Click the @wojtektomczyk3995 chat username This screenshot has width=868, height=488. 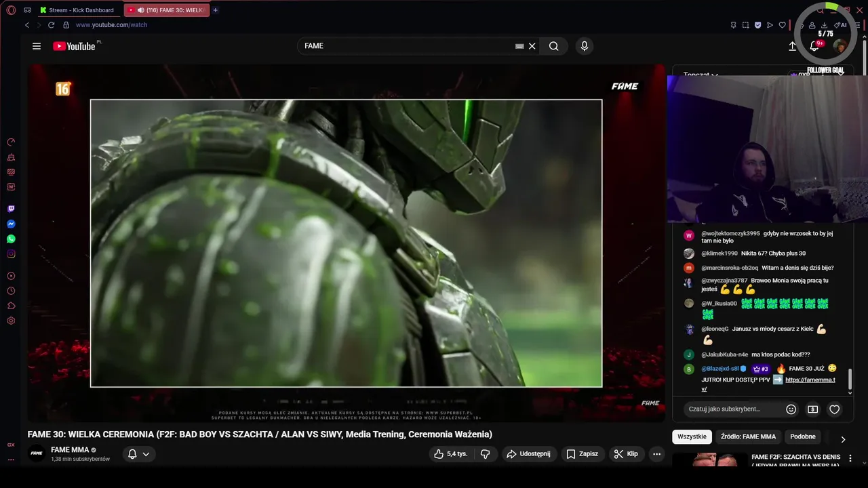click(x=730, y=233)
